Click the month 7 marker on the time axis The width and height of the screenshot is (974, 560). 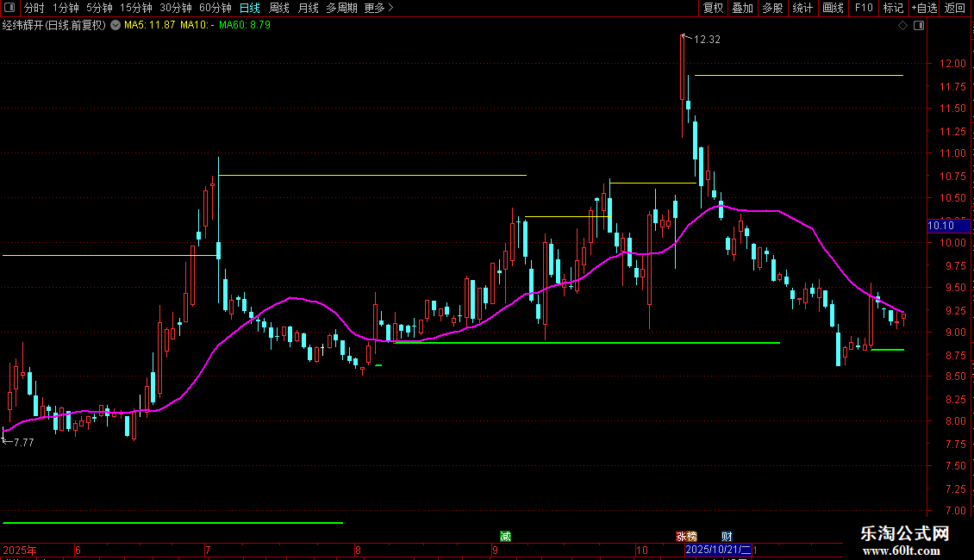click(x=208, y=550)
